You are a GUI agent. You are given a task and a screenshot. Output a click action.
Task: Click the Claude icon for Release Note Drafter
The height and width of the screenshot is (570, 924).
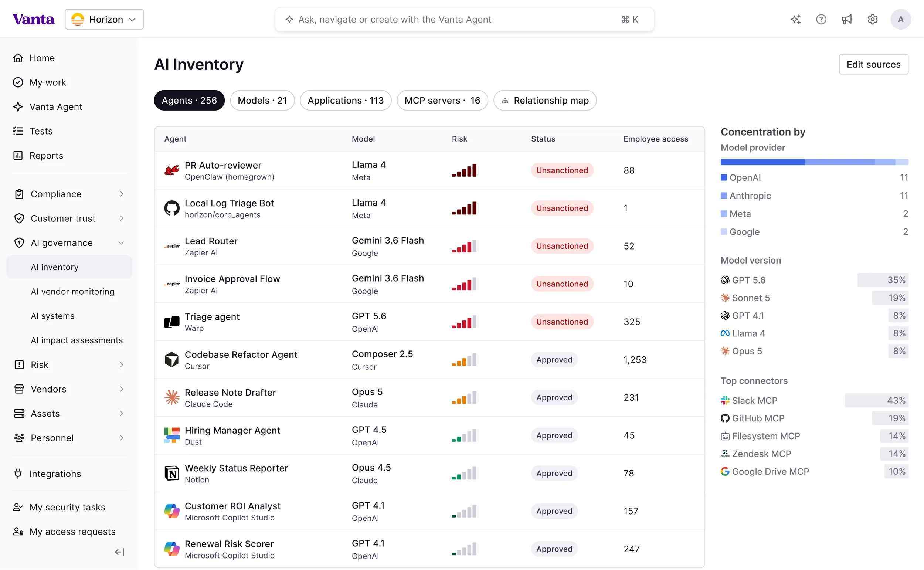coord(172,397)
